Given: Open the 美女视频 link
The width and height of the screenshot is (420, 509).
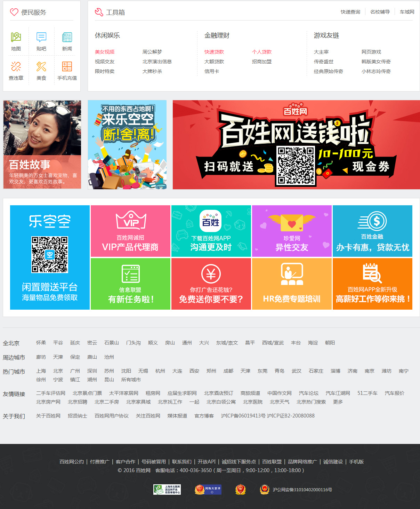Looking at the screenshot, I should point(105,52).
